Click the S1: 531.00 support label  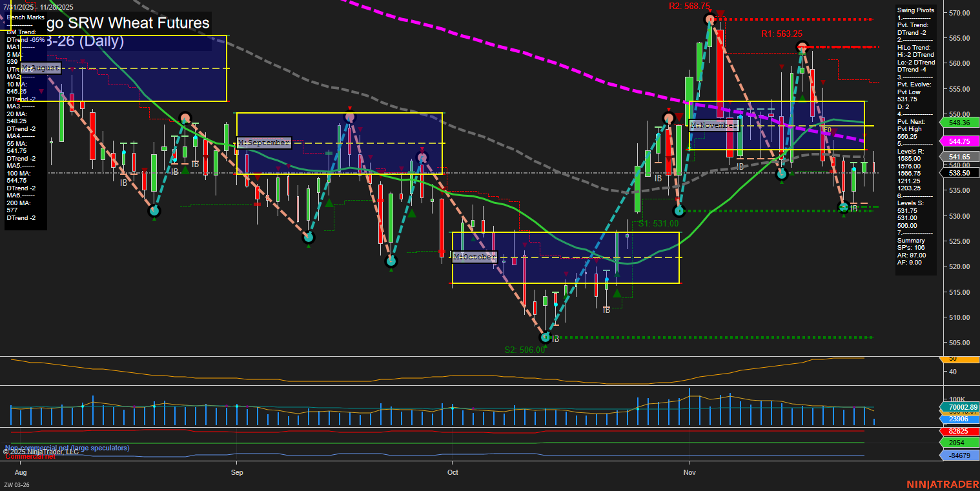pyautogui.click(x=658, y=223)
